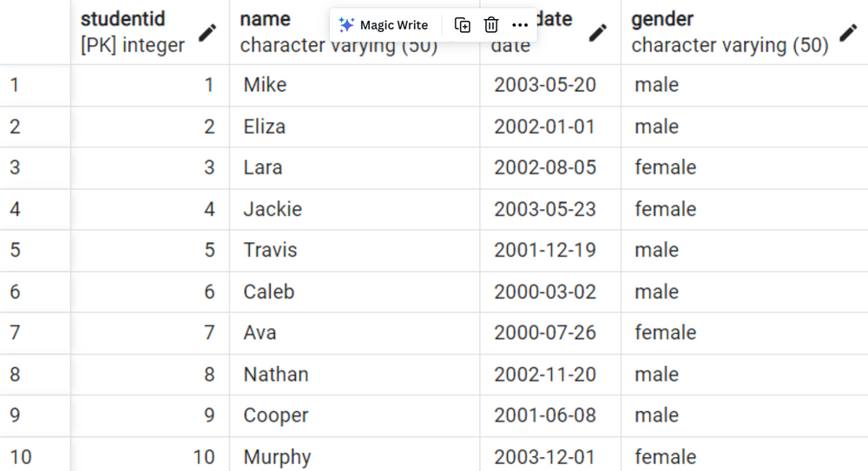Select row number 10 header
868x471 pixels.
pyautogui.click(x=35, y=455)
